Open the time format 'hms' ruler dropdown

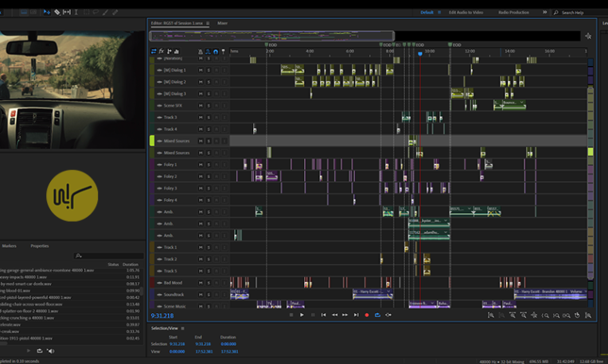pos(234,51)
